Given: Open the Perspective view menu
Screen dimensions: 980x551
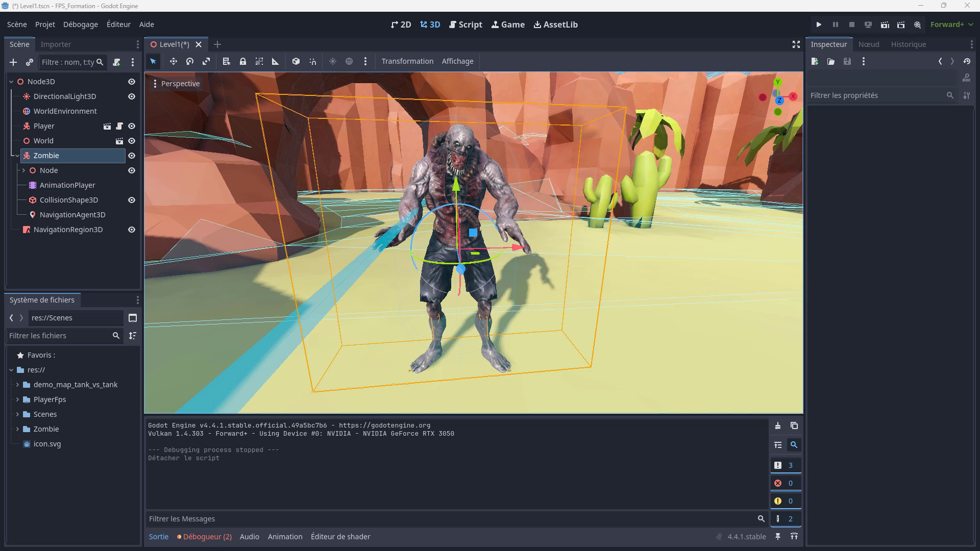Looking at the screenshot, I should click(x=176, y=84).
